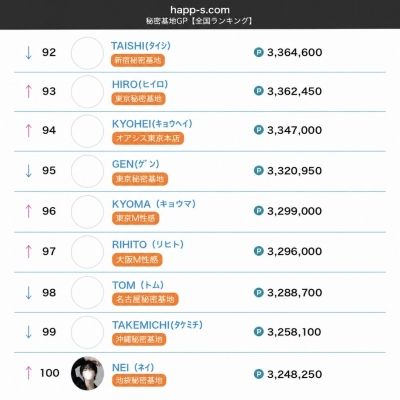Click the down arrow icon beside rank 98

(29, 293)
